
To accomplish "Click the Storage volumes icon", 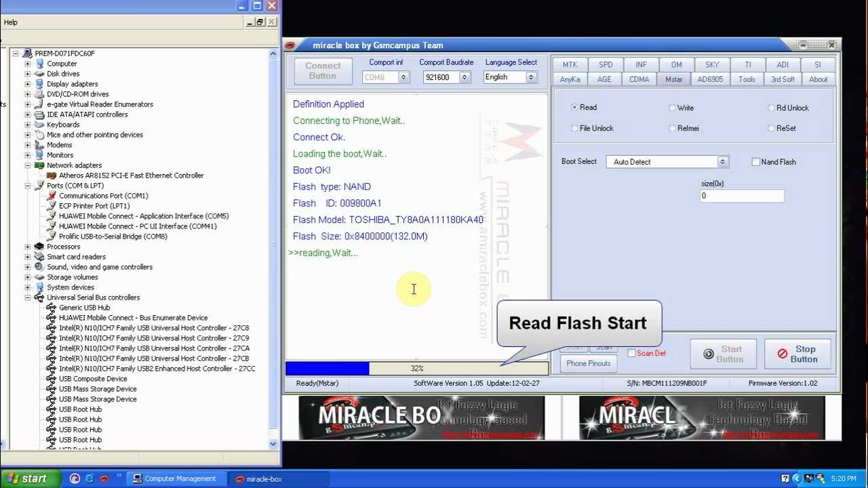I will click(x=39, y=277).
